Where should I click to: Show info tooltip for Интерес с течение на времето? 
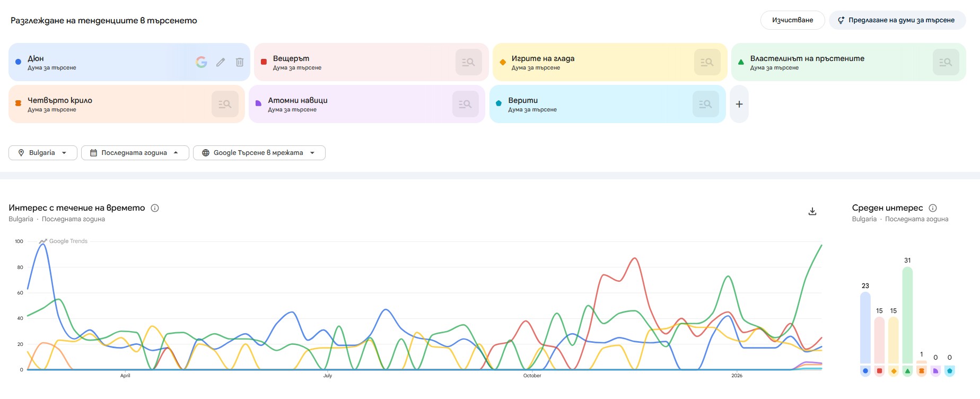tap(155, 208)
